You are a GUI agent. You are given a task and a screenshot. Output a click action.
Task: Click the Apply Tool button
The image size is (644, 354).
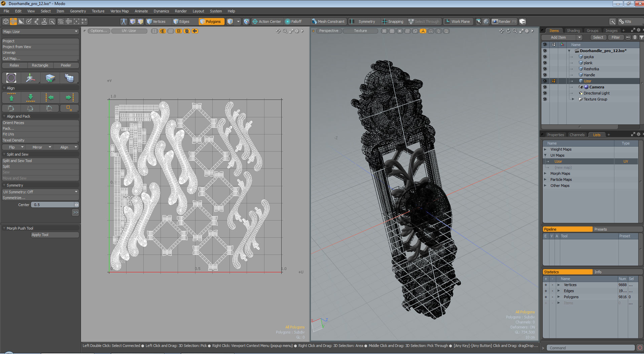click(x=55, y=235)
